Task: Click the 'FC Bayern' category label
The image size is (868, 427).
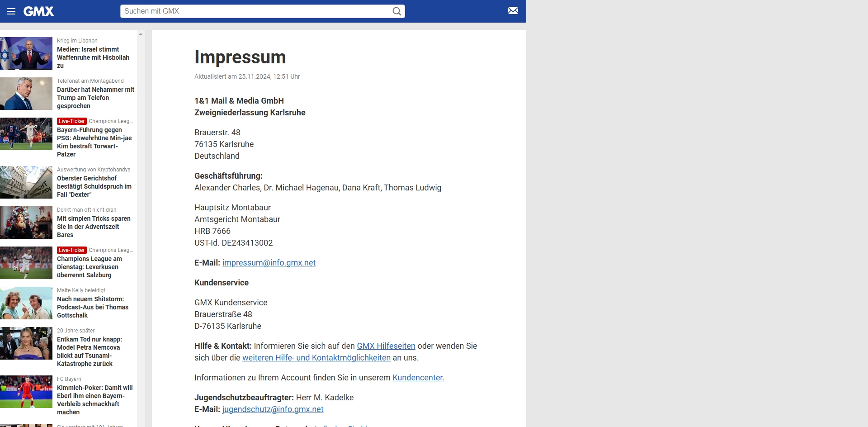Action: click(69, 379)
